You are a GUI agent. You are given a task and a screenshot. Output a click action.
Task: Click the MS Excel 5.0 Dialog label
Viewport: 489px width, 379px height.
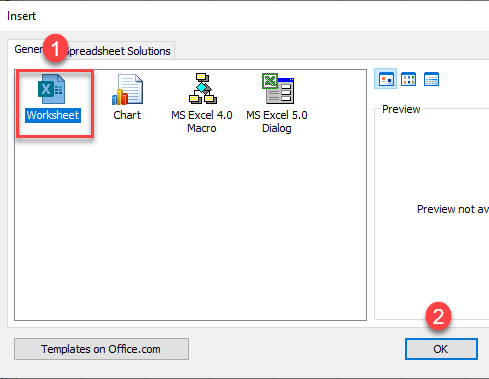click(x=277, y=122)
